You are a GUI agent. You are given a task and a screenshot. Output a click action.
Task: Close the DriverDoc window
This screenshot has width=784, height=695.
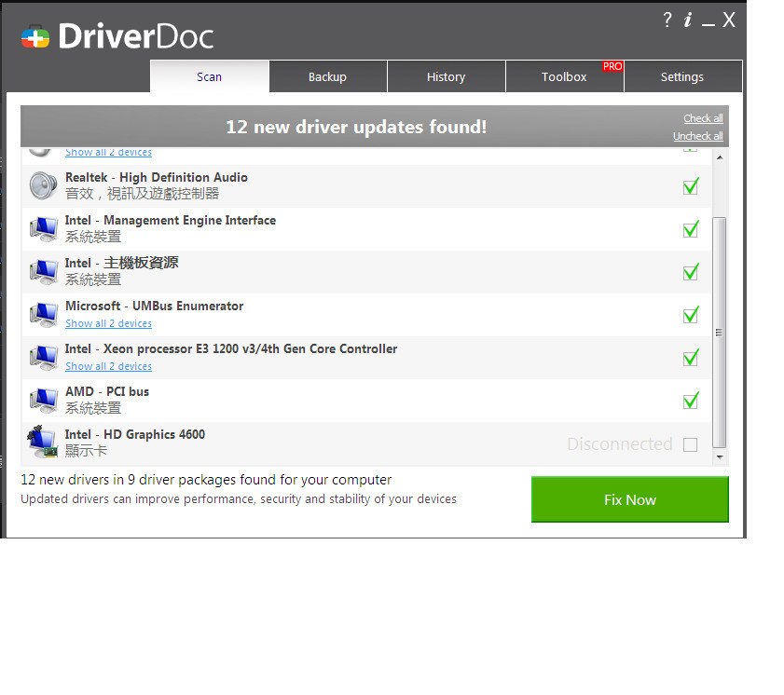coord(729,20)
